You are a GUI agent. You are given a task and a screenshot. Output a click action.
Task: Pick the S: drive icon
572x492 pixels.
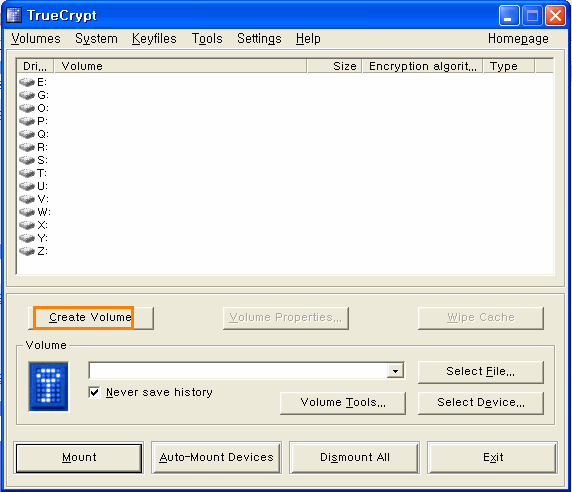(x=27, y=160)
